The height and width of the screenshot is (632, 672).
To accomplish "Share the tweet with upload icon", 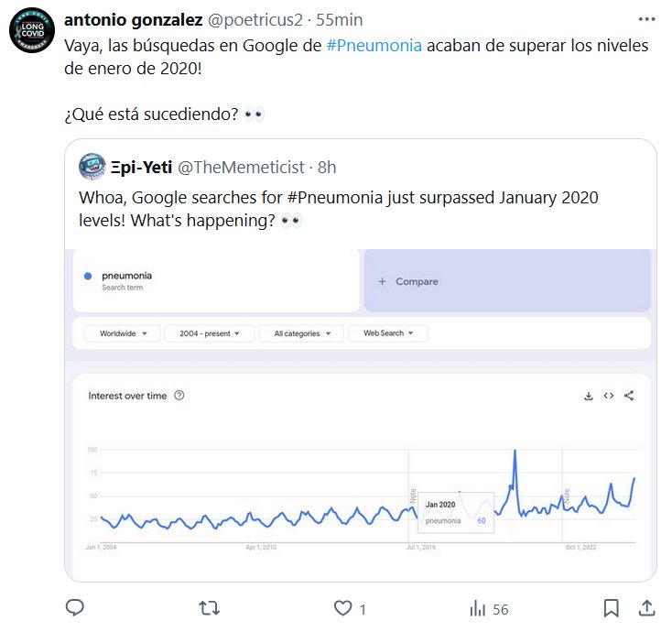I will click(645, 608).
